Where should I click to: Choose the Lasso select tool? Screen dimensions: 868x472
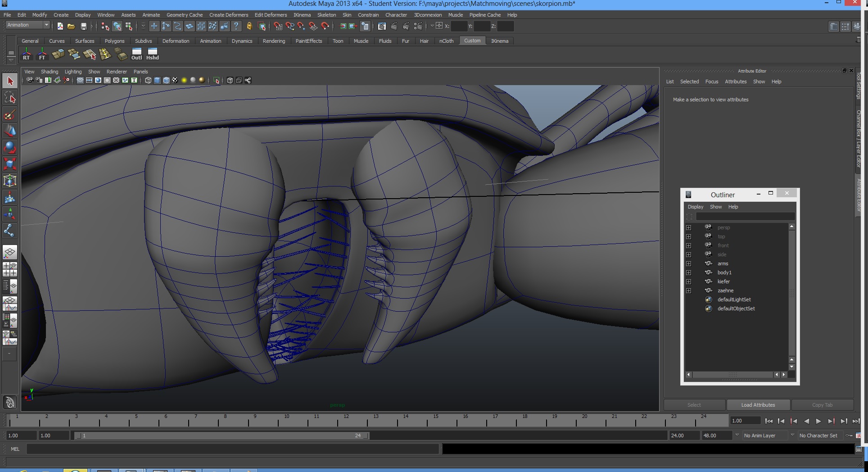[x=10, y=98]
